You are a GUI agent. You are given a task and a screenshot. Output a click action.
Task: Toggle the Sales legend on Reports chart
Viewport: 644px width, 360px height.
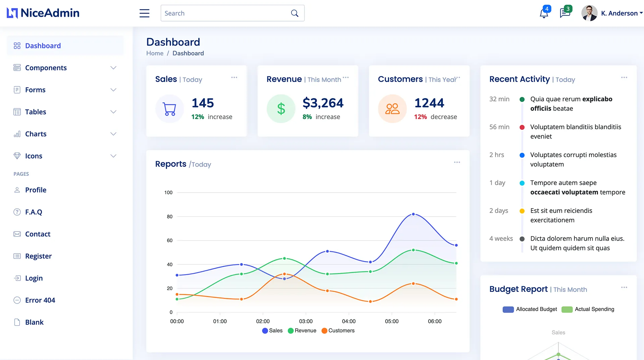pos(272,330)
